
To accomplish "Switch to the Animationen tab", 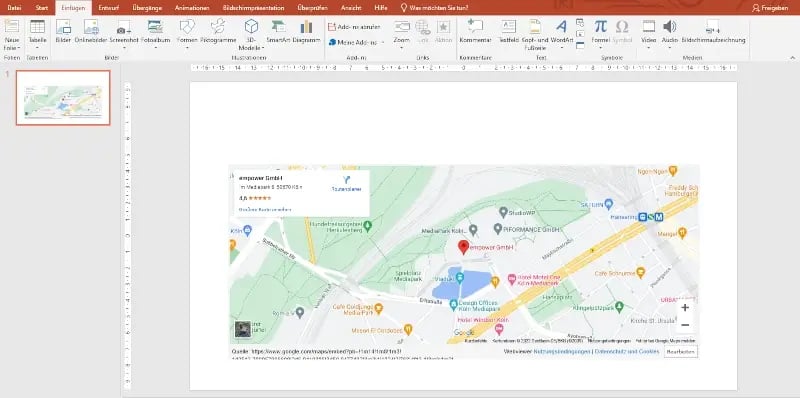I will click(x=192, y=8).
